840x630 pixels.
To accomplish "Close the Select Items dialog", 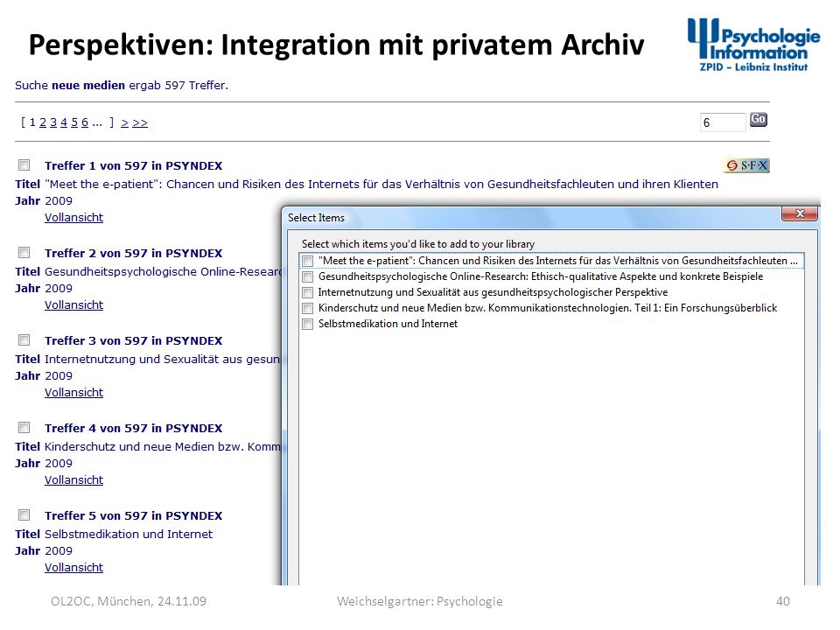I will coord(799,213).
